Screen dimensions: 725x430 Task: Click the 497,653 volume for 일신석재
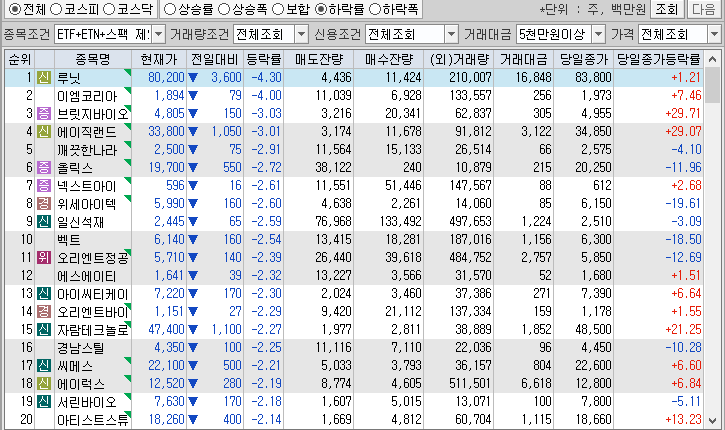(x=470, y=221)
